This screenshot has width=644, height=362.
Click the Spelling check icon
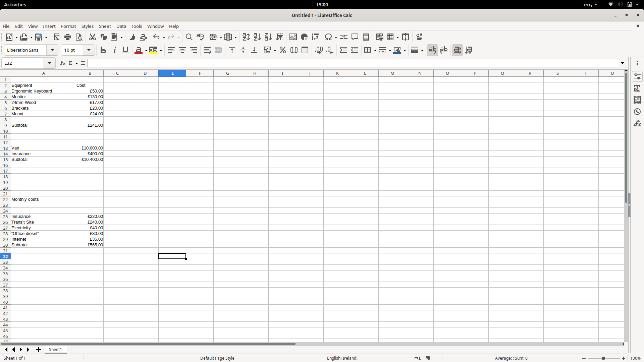[x=200, y=37]
